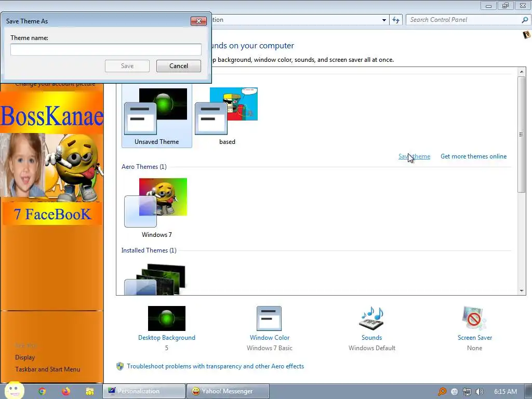The width and height of the screenshot is (532, 399).
Task: Open Troubleshoot problems with transparency link
Action: coord(215,366)
